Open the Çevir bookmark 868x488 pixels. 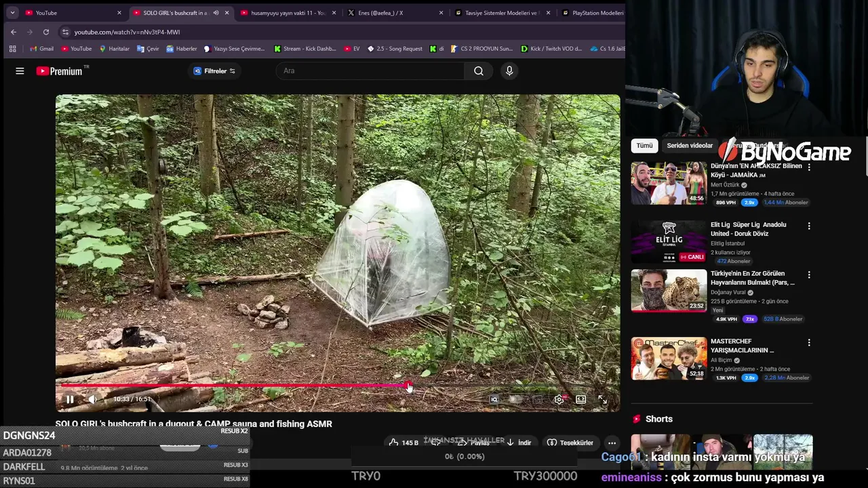148,49
